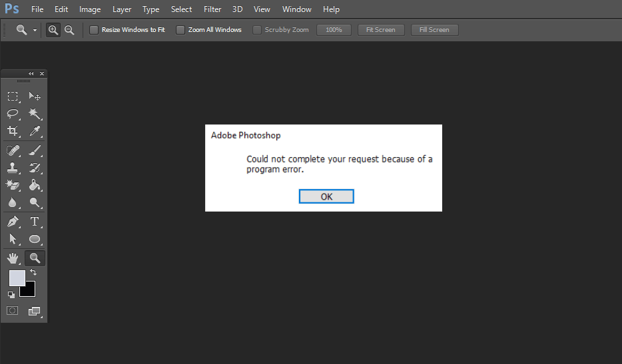
Task: Toggle the Scrubby Zoom checkbox
Action: [257, 30]
